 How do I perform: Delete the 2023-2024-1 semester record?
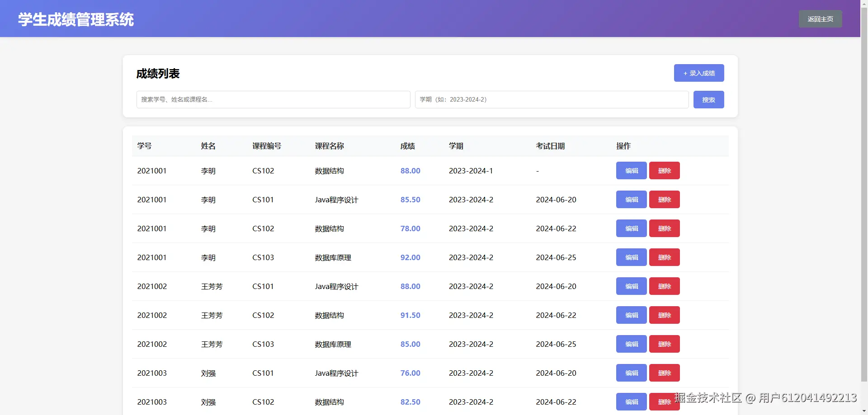(664, 170)
